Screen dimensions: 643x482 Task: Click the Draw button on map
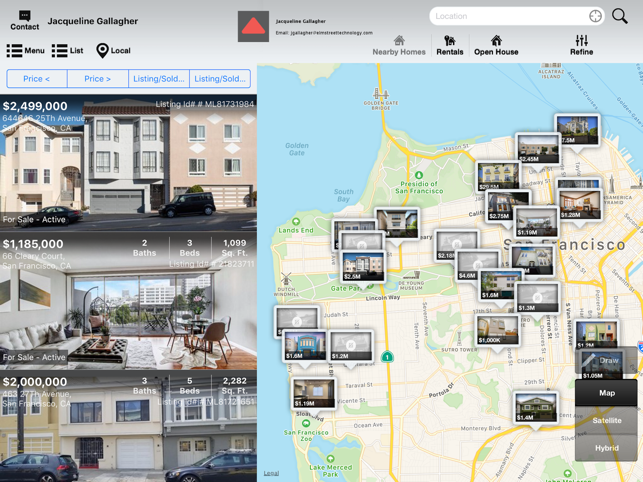pyautogui.click(x=606, y=361)
